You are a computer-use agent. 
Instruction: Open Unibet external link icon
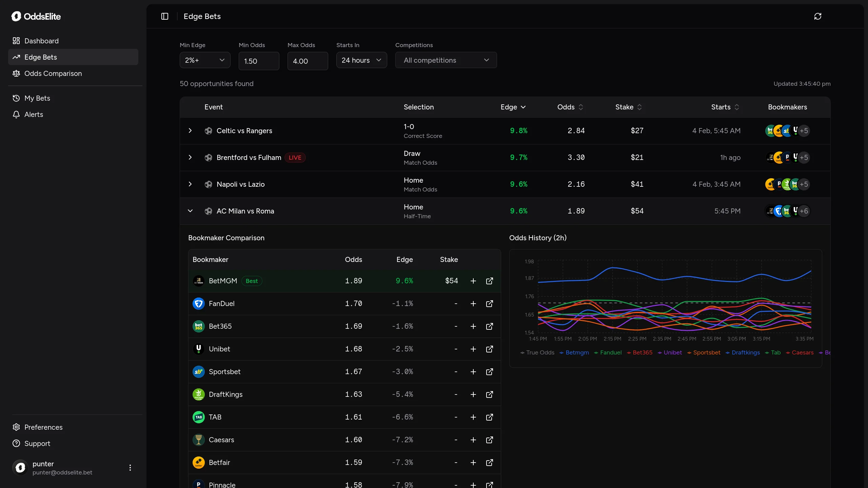tap(489, 349)
